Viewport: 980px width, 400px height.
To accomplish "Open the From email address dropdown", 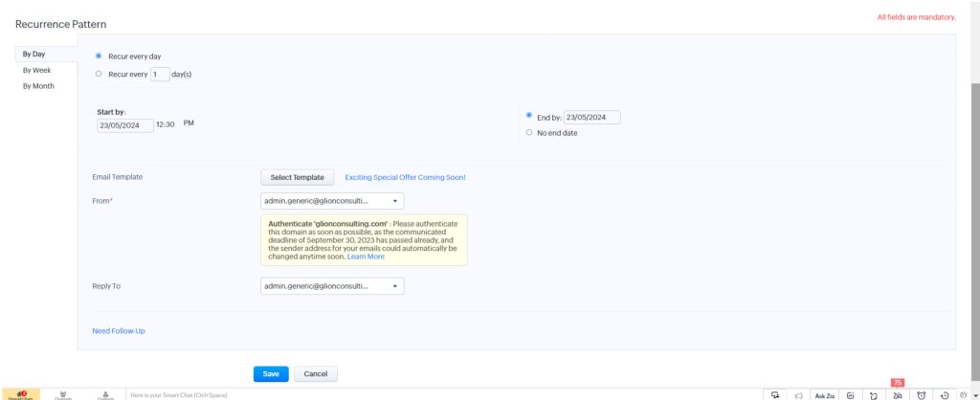I will 332,201.
